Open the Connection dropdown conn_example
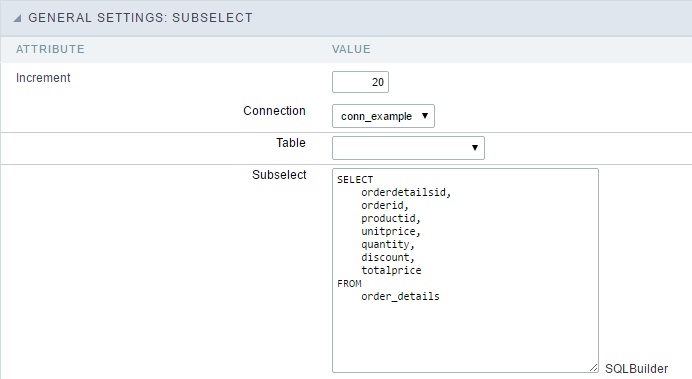This screenshot has height=379, width=692. point(383,116)
